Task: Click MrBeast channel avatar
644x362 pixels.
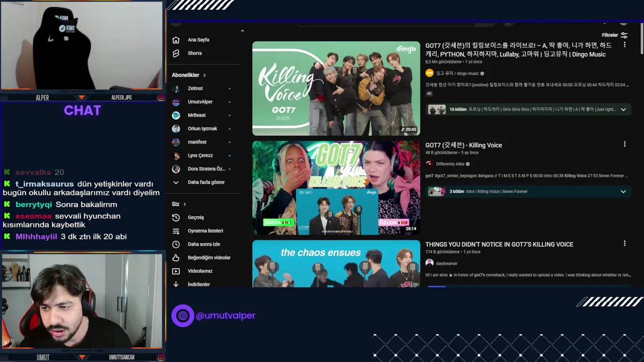Action: tap(176, 115)
